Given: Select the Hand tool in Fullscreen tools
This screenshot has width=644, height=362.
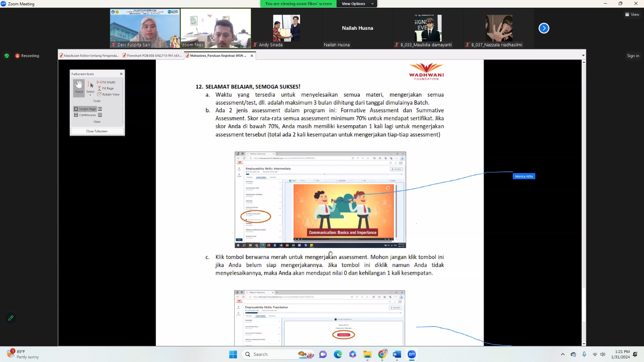Looking at the screenshot, I should 78,87.
